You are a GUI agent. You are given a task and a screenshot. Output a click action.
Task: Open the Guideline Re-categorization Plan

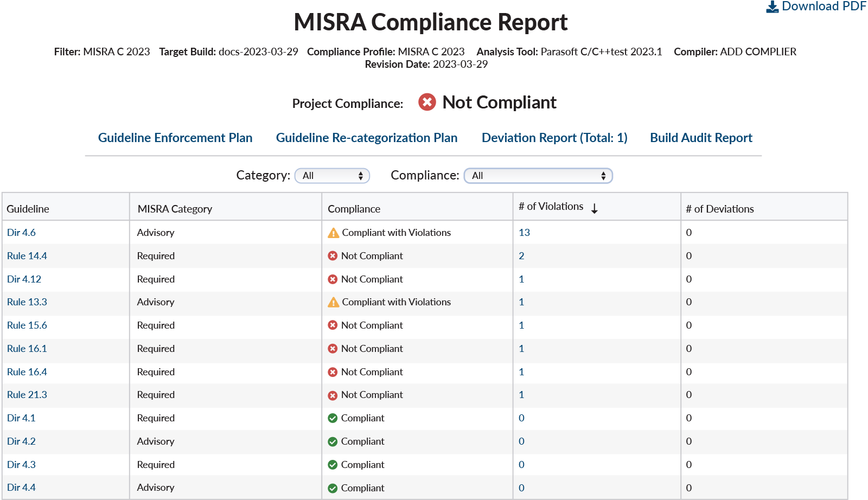pyautogui.click(x=367, y=137)
